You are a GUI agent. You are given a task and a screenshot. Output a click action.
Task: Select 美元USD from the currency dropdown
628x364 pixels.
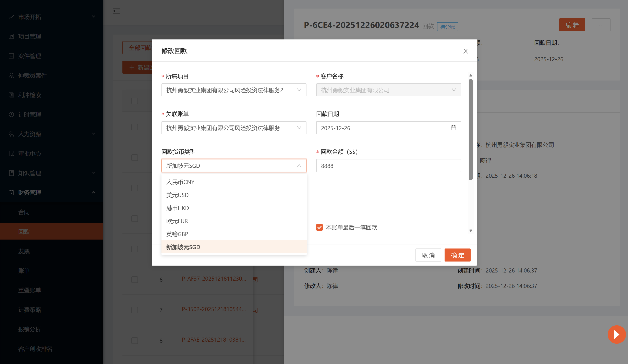[177, 195]
